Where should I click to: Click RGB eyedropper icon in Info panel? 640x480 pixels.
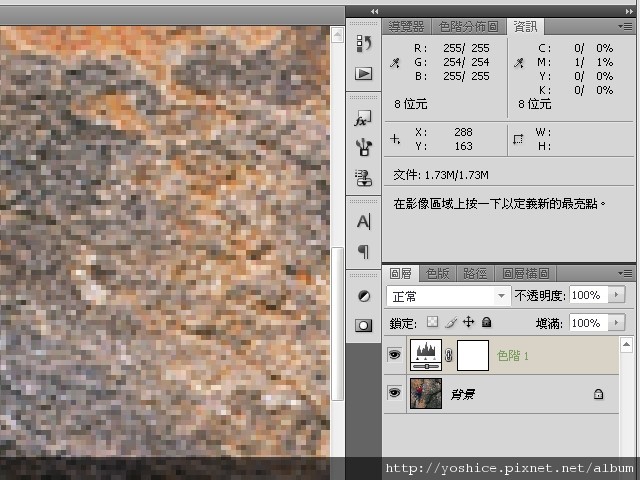point(395,63)
